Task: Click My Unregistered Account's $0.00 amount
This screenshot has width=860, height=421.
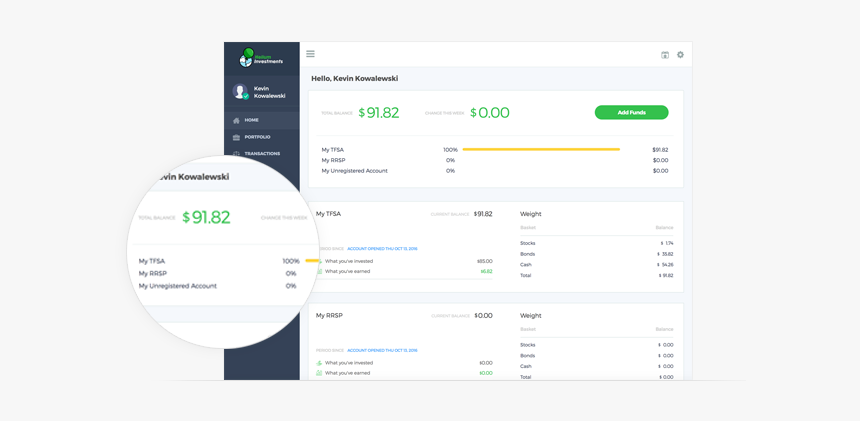Action: click(x=660, y=170)
